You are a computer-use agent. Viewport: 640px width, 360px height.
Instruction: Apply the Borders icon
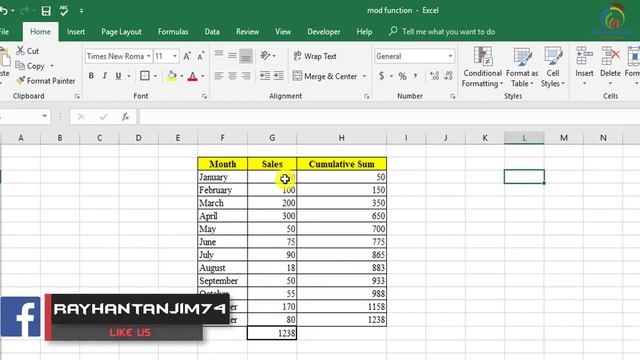point(144,76)
